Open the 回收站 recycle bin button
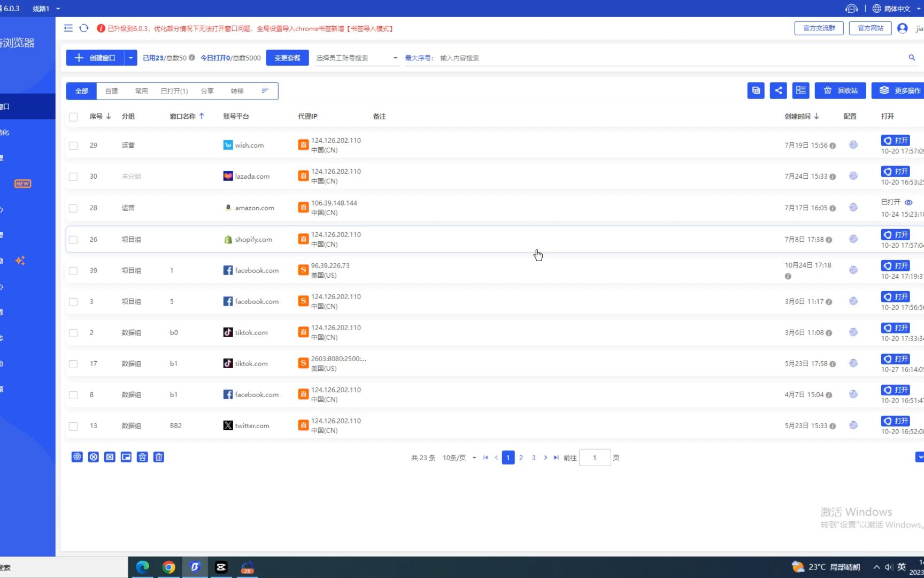 (841, 90)
